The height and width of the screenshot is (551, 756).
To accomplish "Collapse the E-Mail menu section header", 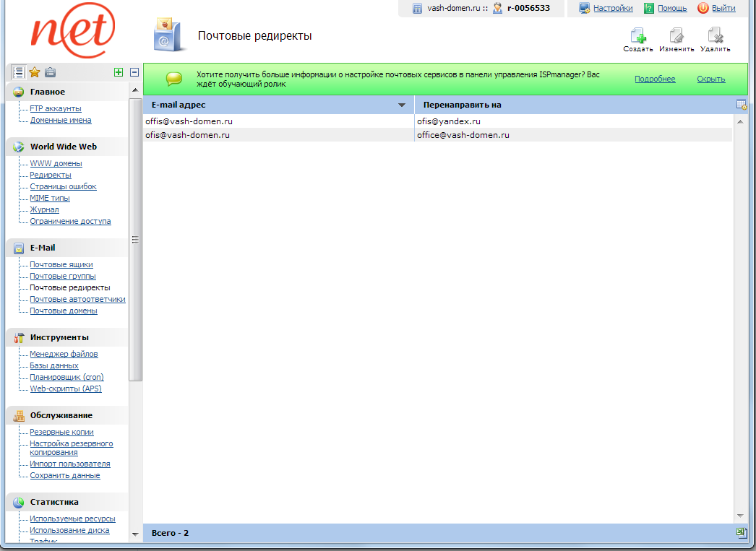I will [42, 248].
